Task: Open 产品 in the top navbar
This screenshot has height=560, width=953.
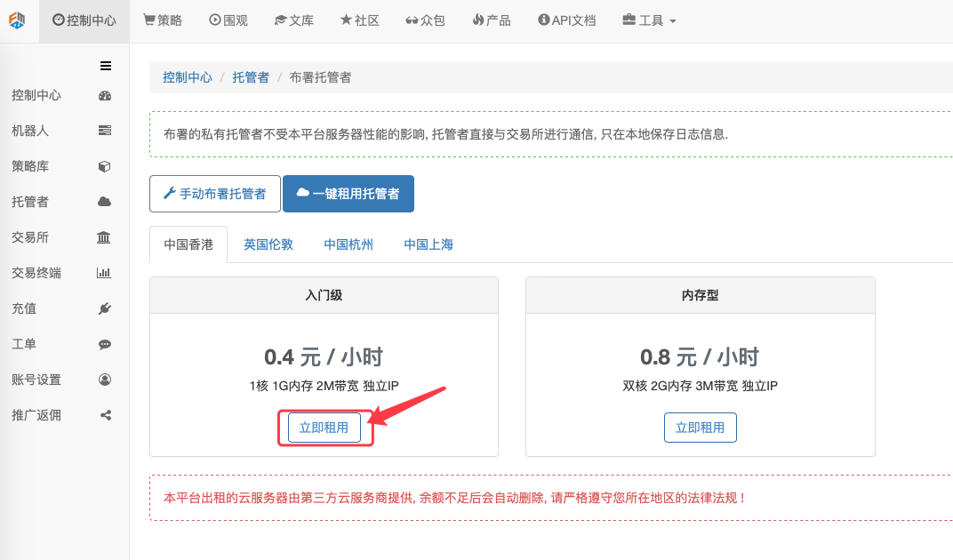Action: point(492,20)
